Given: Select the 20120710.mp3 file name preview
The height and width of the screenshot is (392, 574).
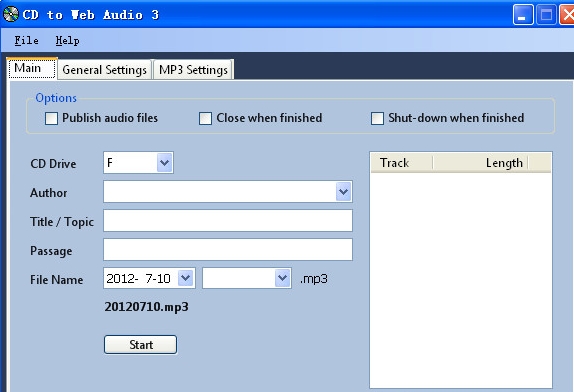Looking at the screenshot, I should 146,307.
